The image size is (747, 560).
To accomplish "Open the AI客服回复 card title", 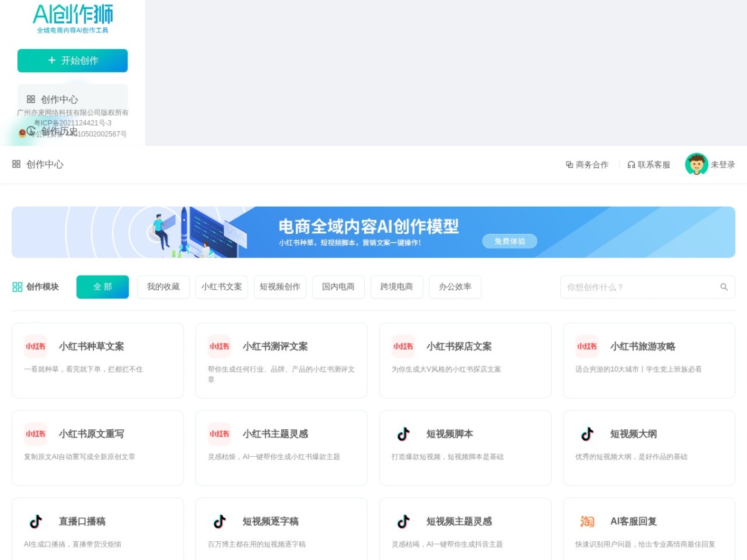I will 634,521.
